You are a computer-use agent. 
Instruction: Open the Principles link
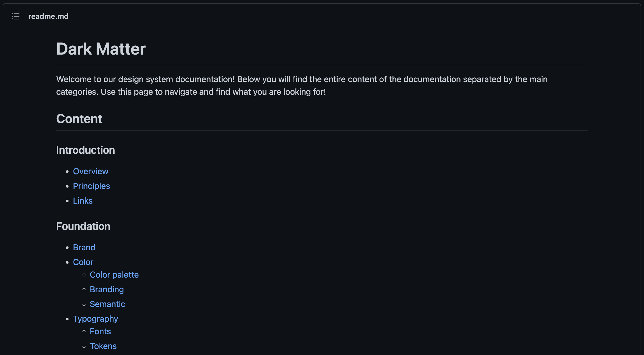[91, 186]
